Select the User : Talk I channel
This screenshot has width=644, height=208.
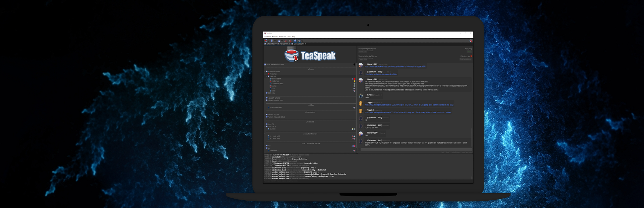click(271, 124)
